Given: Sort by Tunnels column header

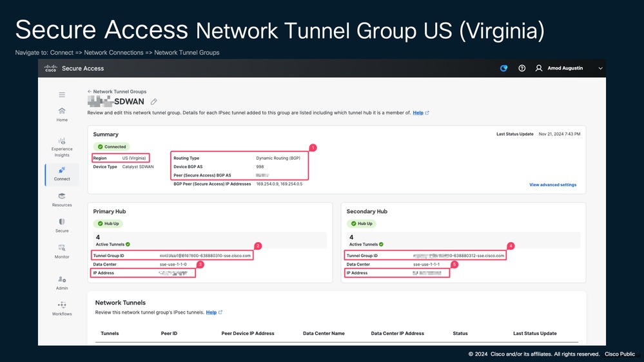Looking at the screenshot, I should [110, 333].
